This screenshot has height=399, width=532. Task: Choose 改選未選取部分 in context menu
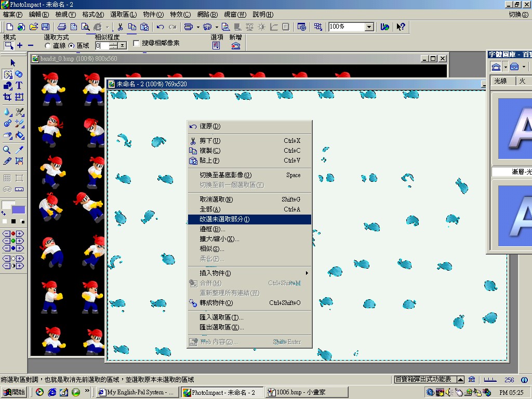tap(250, 219)
